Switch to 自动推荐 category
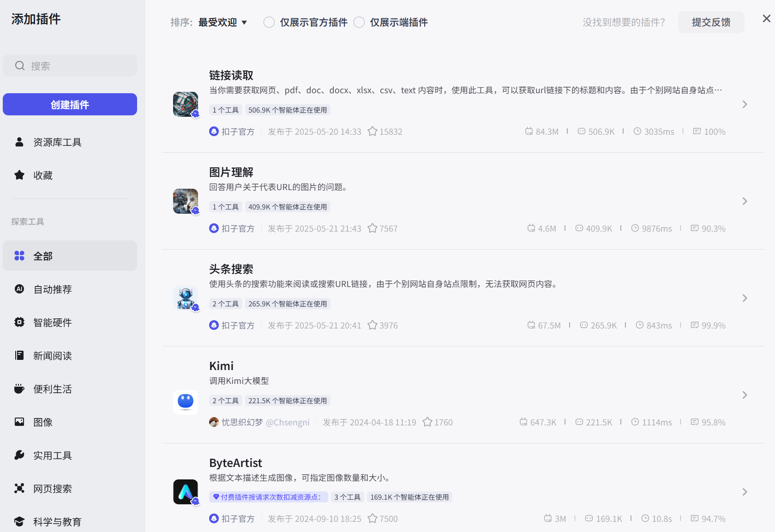The width and height of the screenshot is (775, 532). [70, 289]
